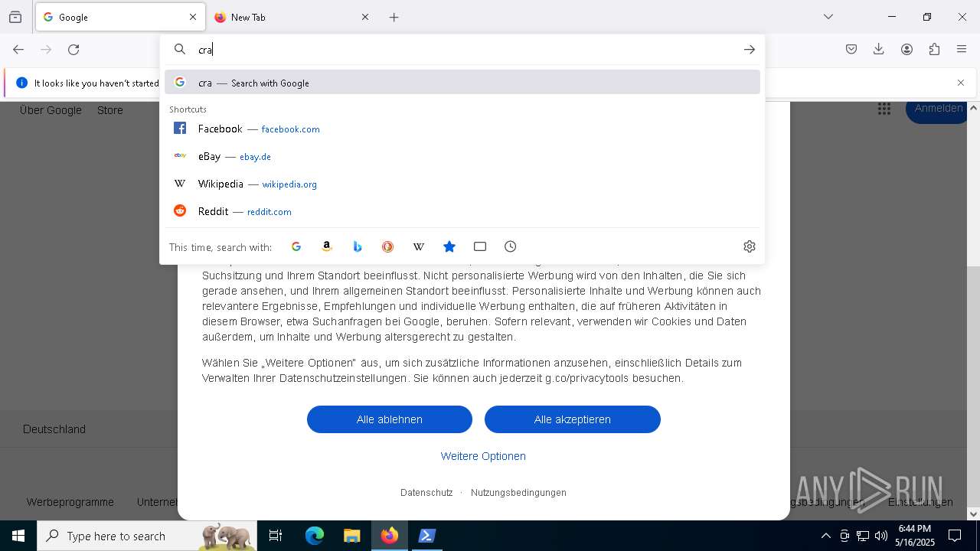
Task: Click the Alle akzeptieren button
Action: click(x=573, y=419)
